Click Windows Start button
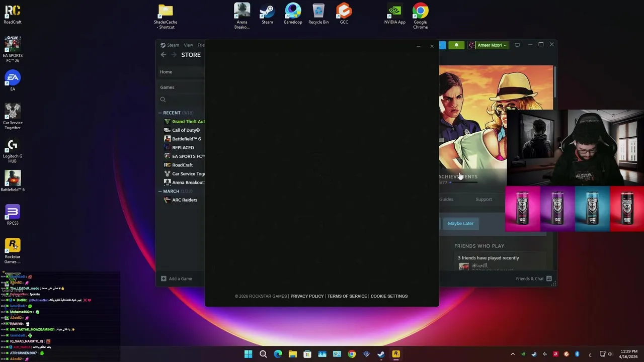644x362 pixels. 248,354
